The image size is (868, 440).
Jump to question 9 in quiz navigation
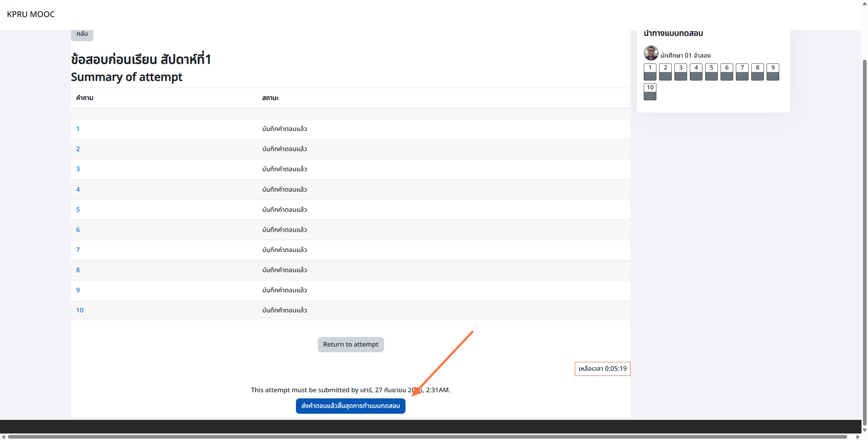point(773,72)
